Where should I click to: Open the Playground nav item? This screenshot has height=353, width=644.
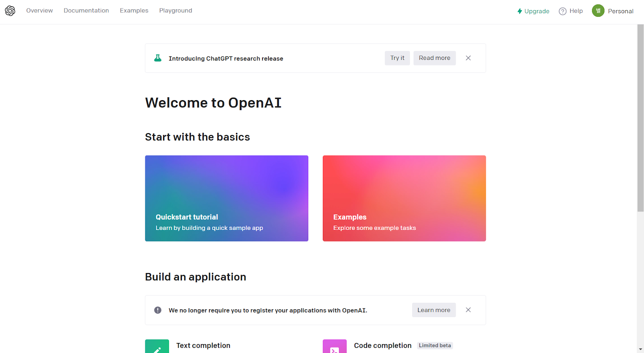tap(175, 10)
